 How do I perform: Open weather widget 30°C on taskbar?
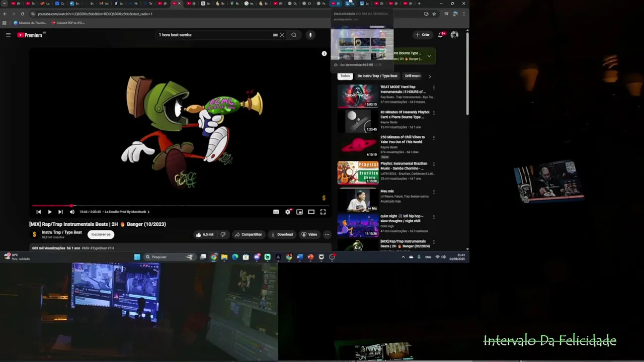click(17, 256)
